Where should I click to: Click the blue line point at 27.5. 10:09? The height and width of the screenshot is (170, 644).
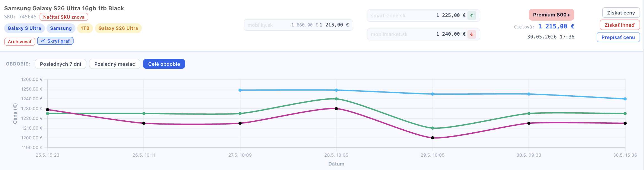coord(240,90)
